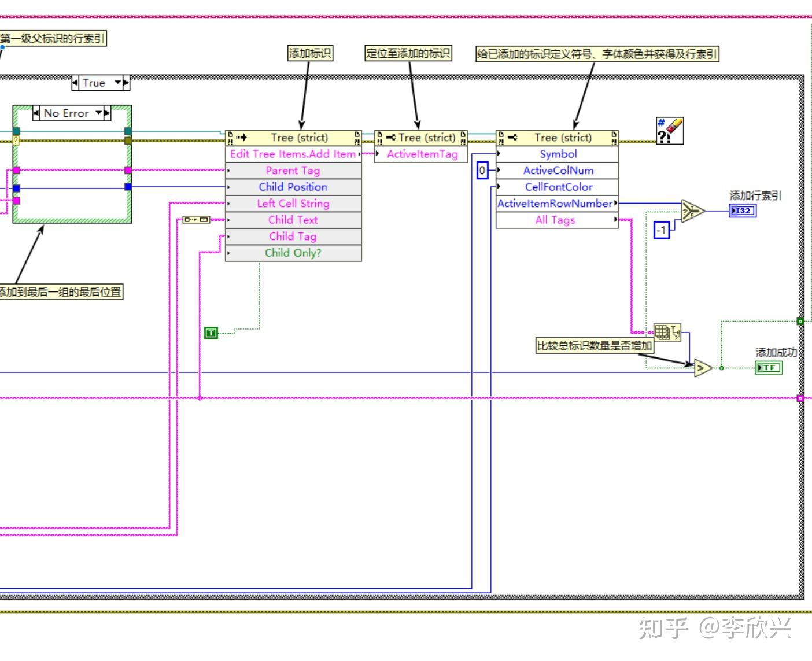Viewport: 812px width, 661px height.
Task: Select the comment starting with 给已添加的标识定义符号
Action: (x=597, y=54)
